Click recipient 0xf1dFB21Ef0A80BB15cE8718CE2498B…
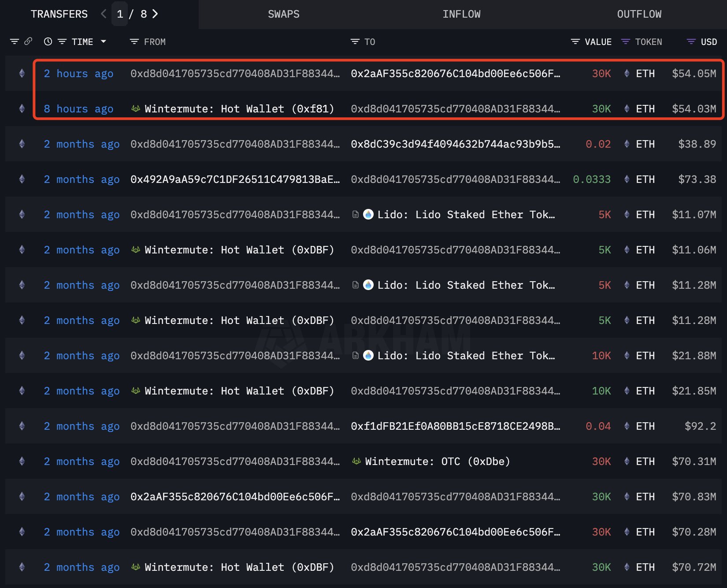The image size is (727, 588). [x=456, y=426]
